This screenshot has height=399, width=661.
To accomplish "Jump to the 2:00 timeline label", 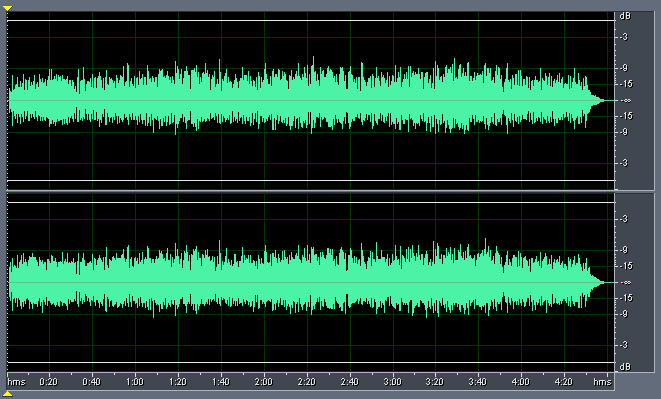I will pos(263,382).
